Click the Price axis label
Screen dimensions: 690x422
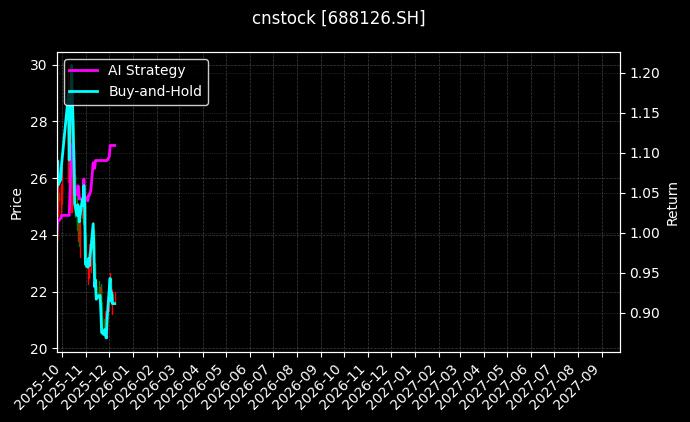coord(16,202)
